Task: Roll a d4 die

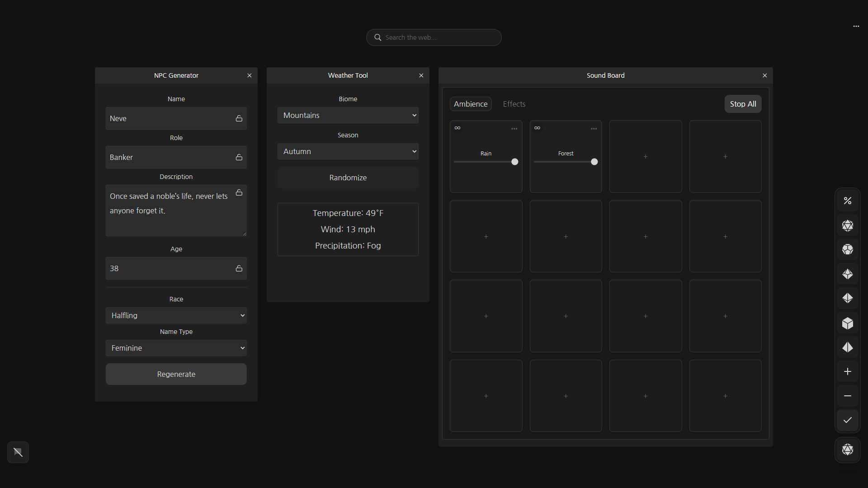Action: [x=848, y=347]
